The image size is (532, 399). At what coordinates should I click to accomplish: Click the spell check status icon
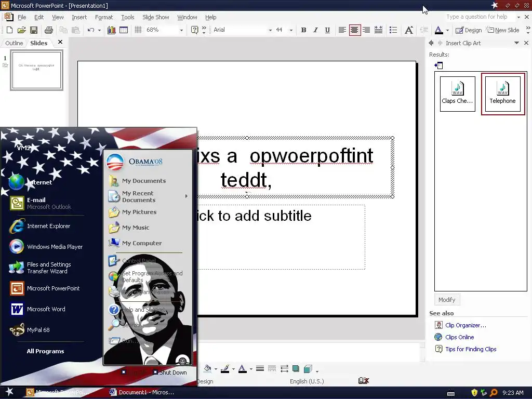363,381
